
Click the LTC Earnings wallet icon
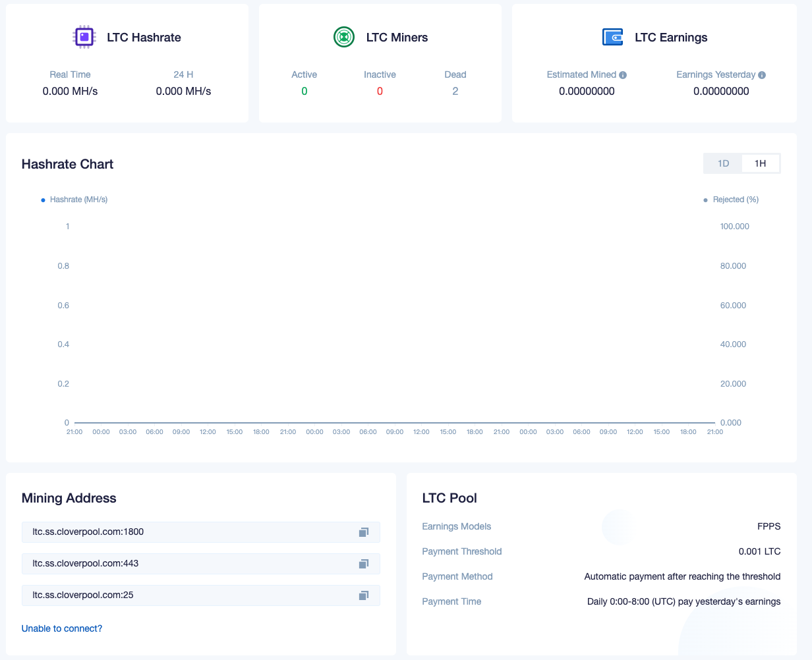coord(613,37)
